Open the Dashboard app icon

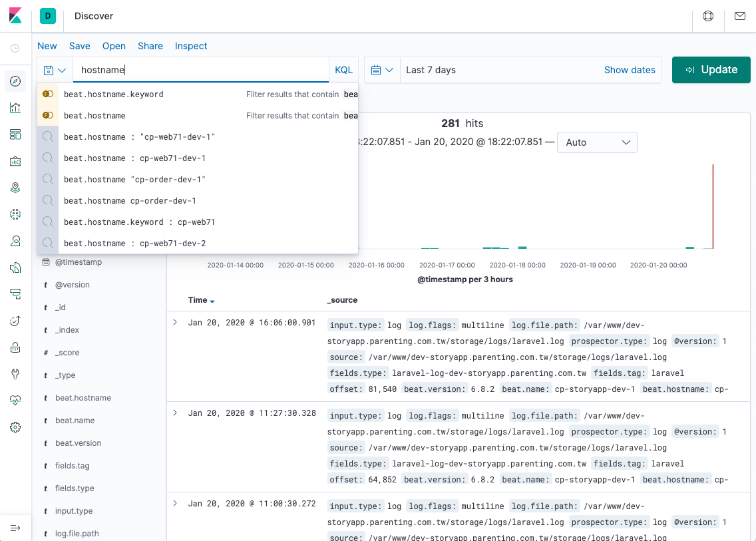point(15,134)
